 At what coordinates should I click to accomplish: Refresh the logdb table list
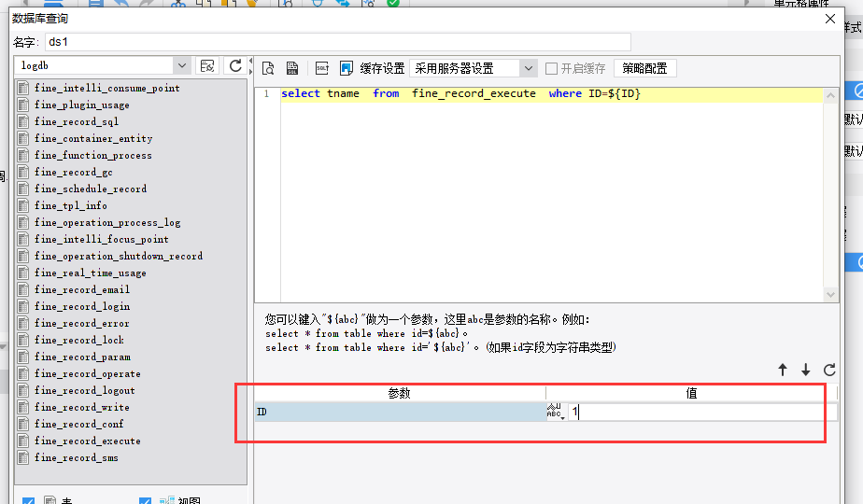coord(235,66)
